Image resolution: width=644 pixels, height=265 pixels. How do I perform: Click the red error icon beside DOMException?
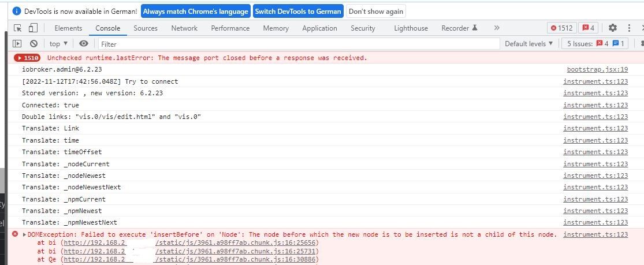(15, 234)
